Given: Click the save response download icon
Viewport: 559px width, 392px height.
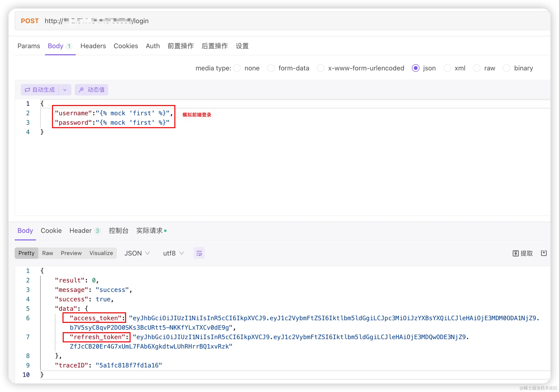Looking at the screenshot, I should (x=543, y=253).
